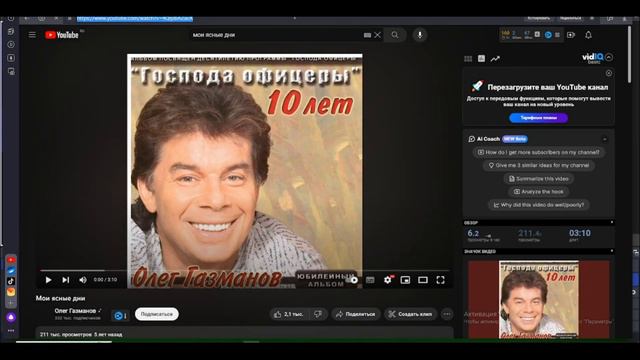Open the more actions three-dot menu

coord(447,314)
